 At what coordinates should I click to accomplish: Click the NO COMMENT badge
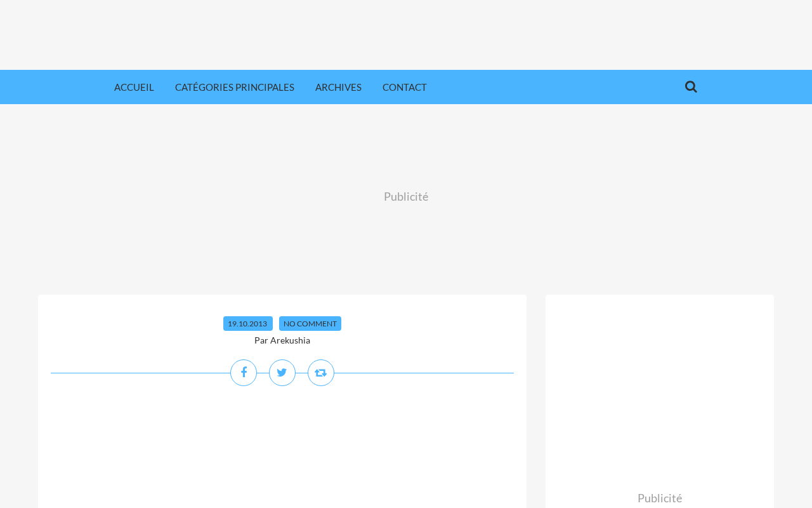pos(310,324)
